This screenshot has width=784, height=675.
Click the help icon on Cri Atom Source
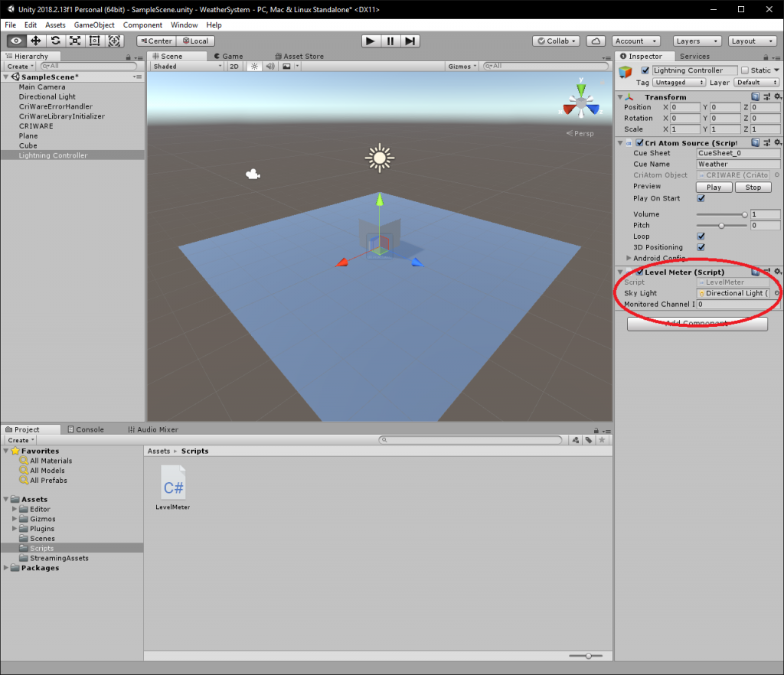754,142
